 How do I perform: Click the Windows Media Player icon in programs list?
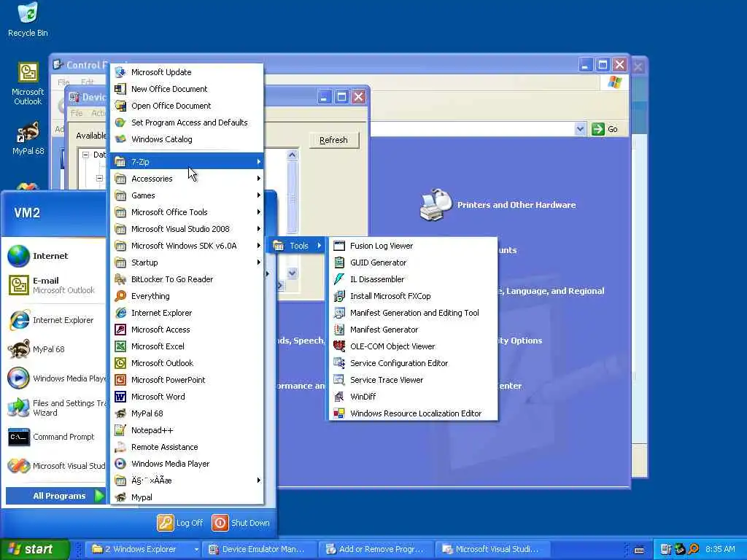click(120, 463)
